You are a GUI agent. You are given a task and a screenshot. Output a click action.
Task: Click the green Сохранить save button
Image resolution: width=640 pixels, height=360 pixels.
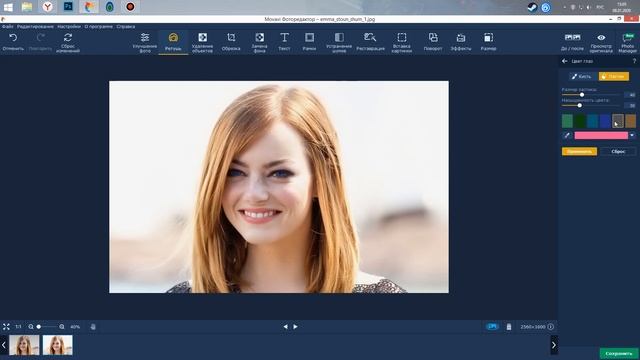click(x=619, y=353)
